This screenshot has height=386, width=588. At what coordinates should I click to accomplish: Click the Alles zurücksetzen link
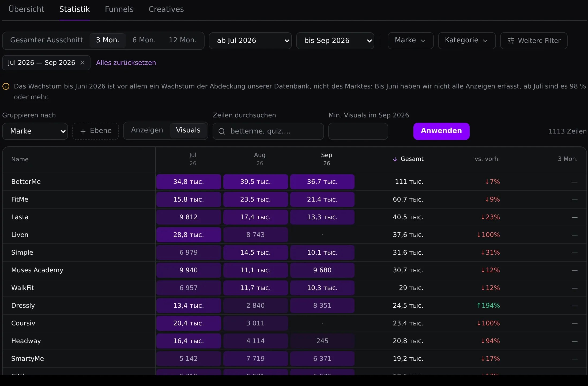point(126,63)
